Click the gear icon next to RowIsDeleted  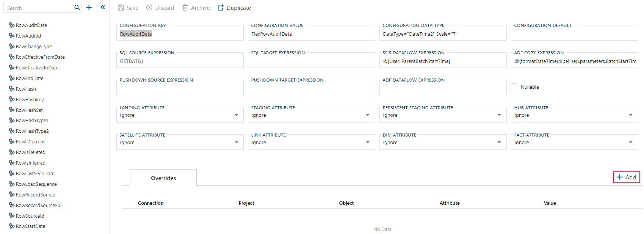12,152
